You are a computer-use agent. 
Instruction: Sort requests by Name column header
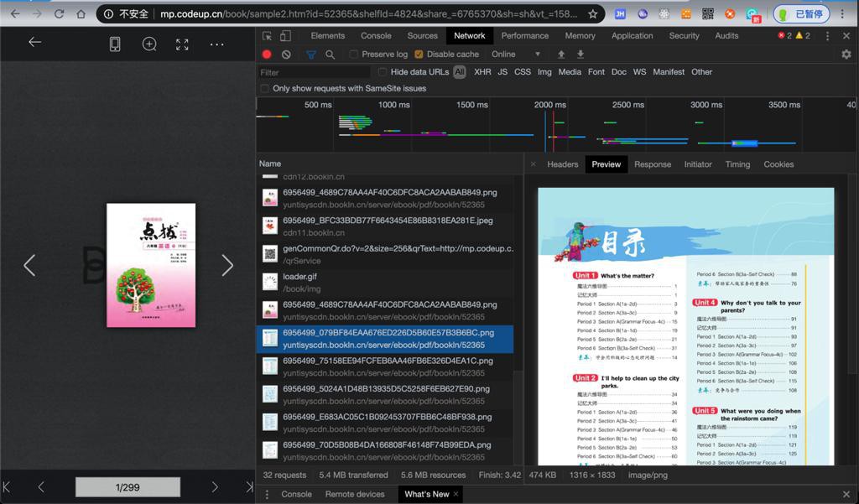270,164
